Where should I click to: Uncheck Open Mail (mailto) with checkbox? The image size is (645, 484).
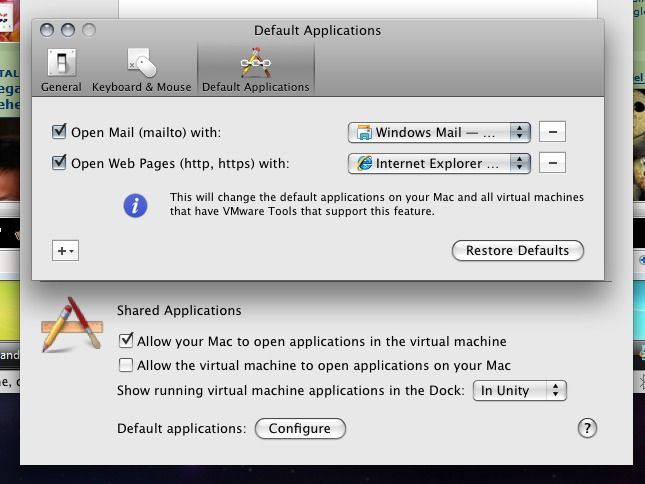coord(59,132)
